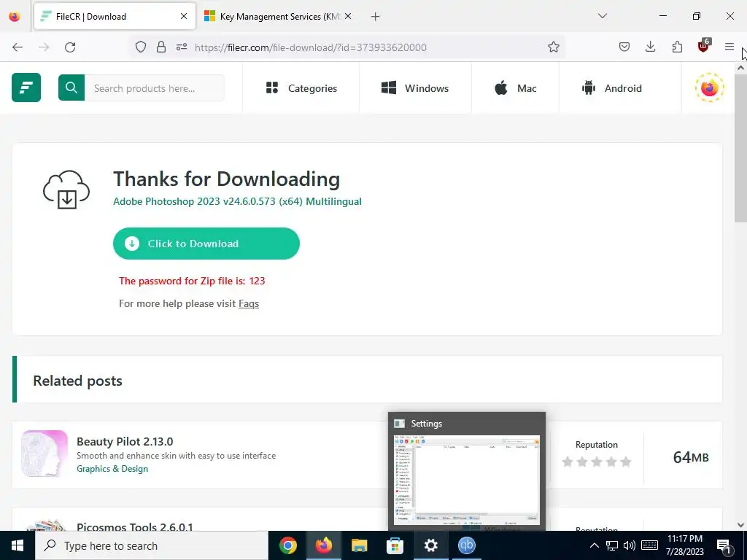List all tabs dropdown arrow
The height and width of the screenshot is (560, 747).
click(602, 16)
